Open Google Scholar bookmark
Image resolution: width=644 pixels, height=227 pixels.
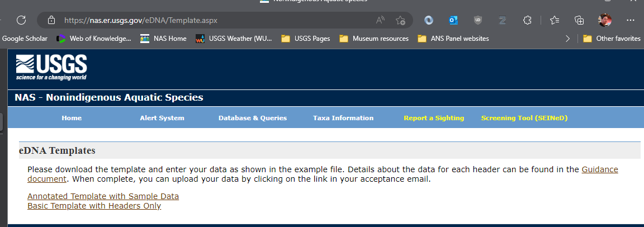coord(24,39)
